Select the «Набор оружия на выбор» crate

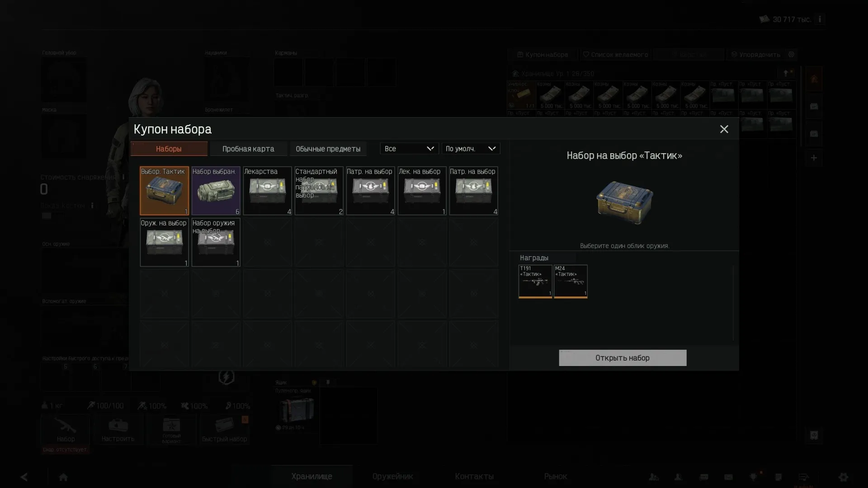[x=216, y=242]
